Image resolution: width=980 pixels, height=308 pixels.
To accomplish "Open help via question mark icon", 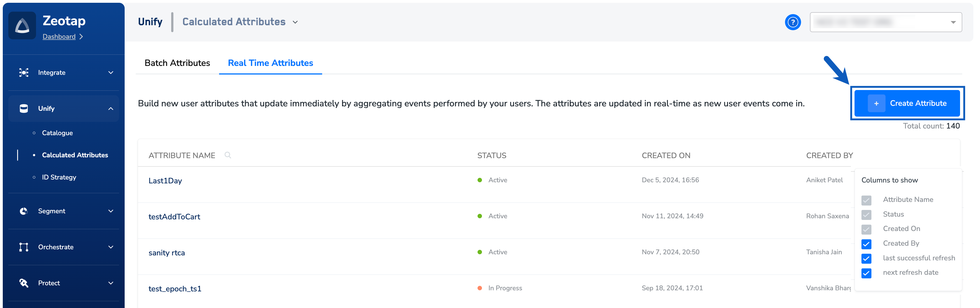I will pos(792,22).
